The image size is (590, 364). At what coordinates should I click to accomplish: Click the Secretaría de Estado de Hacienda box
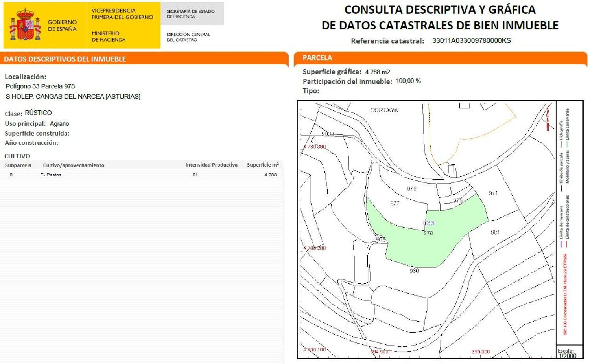pos(192,14)
